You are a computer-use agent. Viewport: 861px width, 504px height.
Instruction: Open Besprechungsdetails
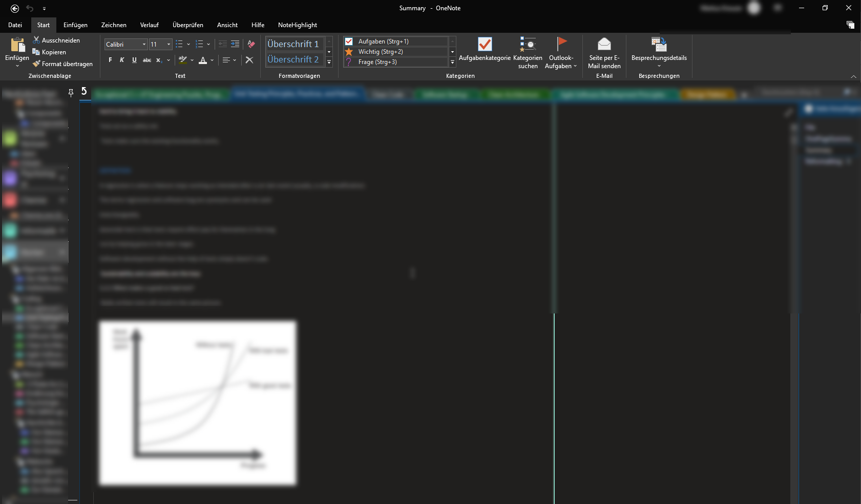click(659, 53)
